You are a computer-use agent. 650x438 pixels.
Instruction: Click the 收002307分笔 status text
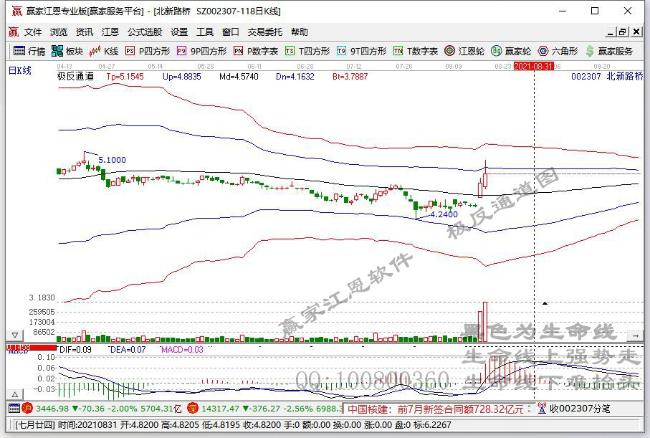(580, 409)
